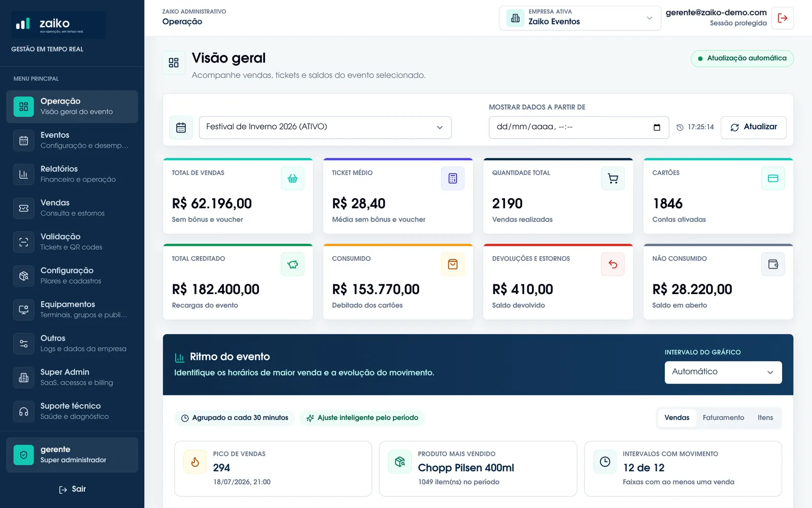The width and height of the screenshot is (812, 508).
Task: Open the Vendas sidebar menu item
Action: tap(72, 208)
